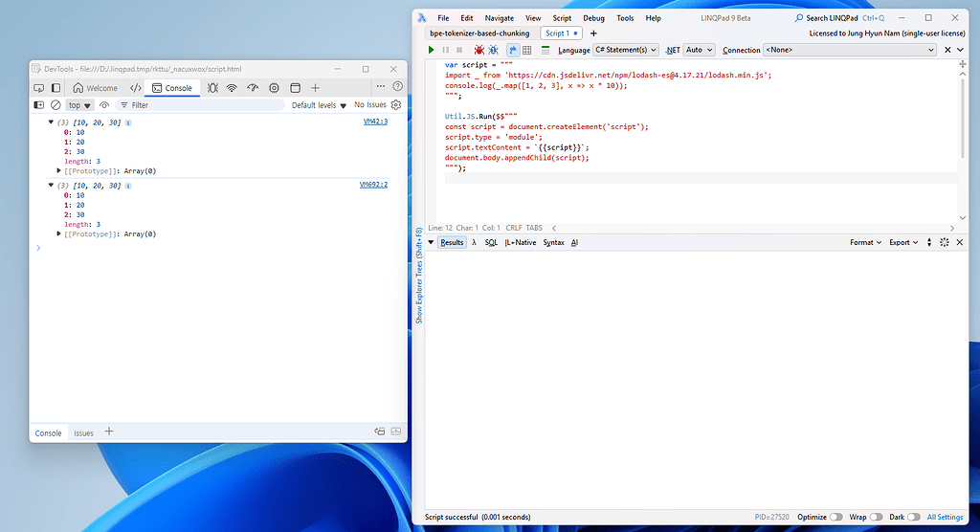
Task: Switch to bpe-tokenizer-based-chunking tab
Action: click(479, 33)
